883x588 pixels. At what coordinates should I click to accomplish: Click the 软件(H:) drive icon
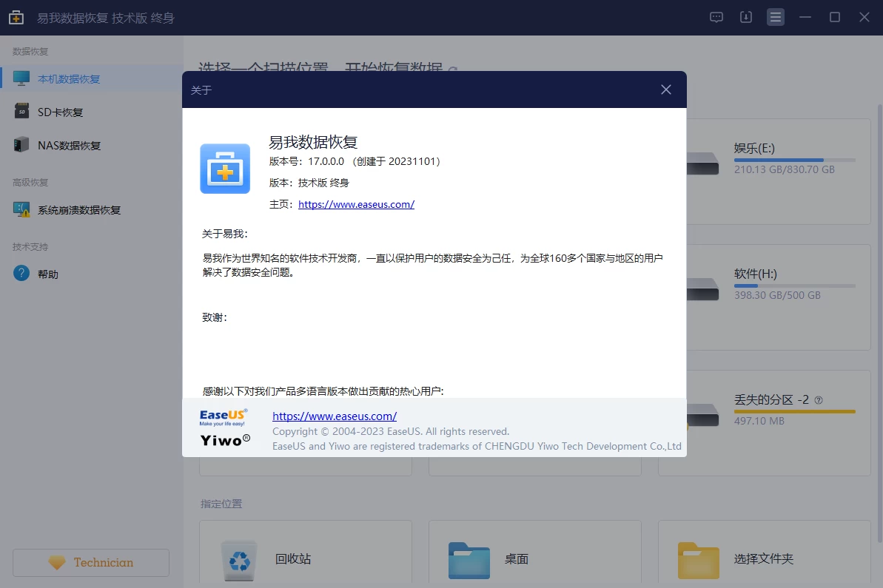(x=703, y=289)
